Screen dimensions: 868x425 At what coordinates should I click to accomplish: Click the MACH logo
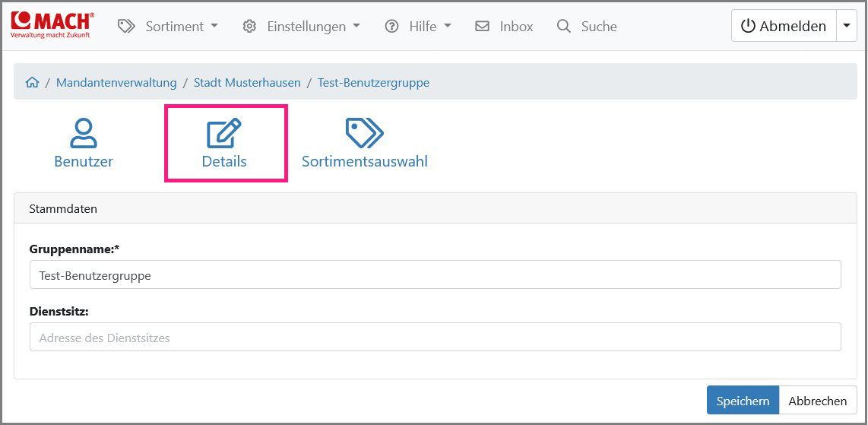pos(52,25)
